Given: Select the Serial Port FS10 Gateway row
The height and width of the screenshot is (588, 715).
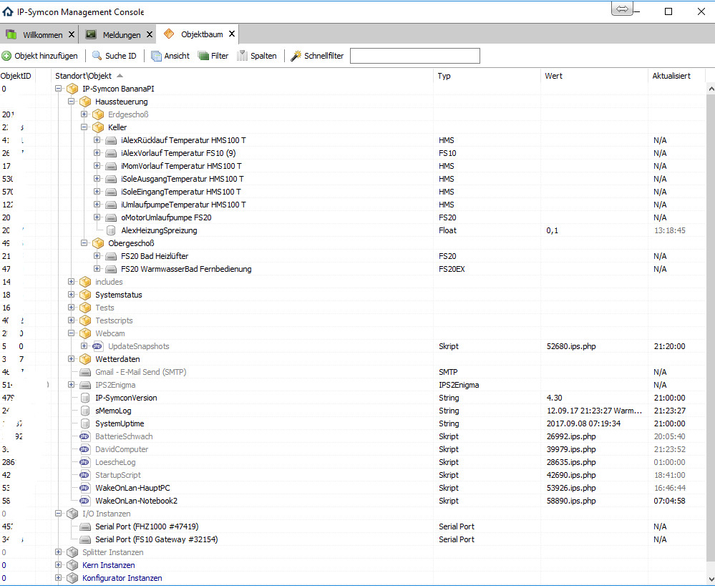Looking at the screenshot, I should (x=354, y=539).
